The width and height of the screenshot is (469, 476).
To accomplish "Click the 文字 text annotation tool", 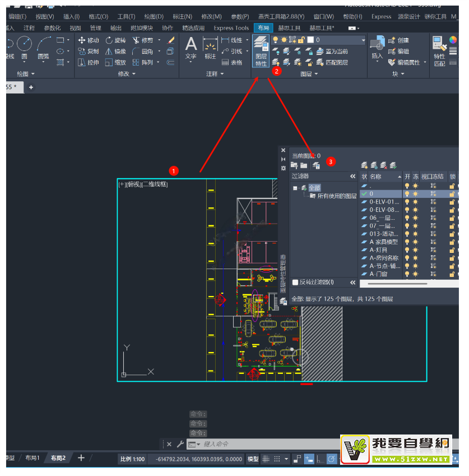I will (191, 48).
